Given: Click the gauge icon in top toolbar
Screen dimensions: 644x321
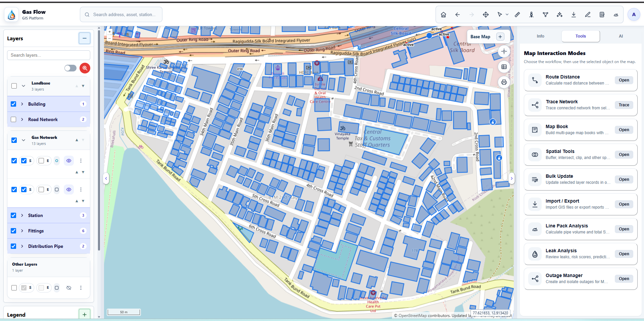Looking at the screenshot, I should click(x=616, y=15).
